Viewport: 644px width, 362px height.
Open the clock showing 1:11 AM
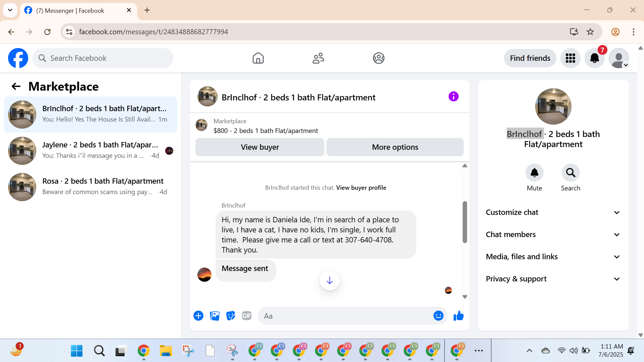(611, 350)
